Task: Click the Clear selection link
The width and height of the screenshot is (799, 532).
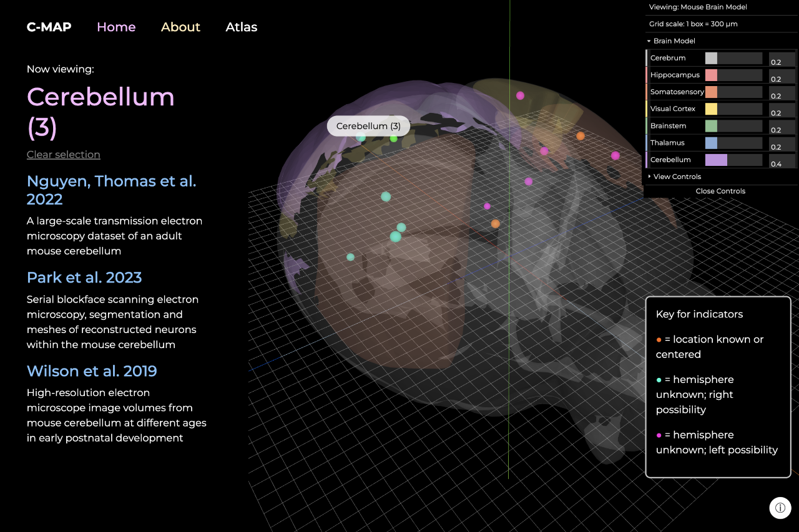Action: pos(64,155)
